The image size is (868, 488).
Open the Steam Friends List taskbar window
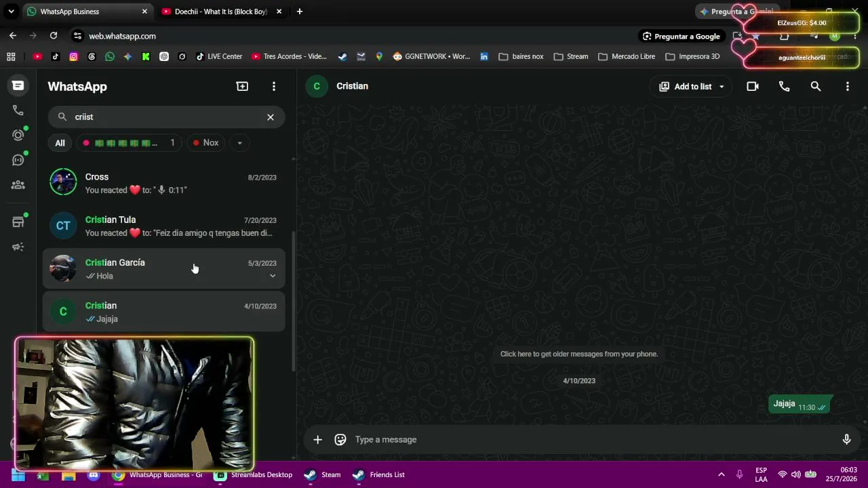pos(379,475)
